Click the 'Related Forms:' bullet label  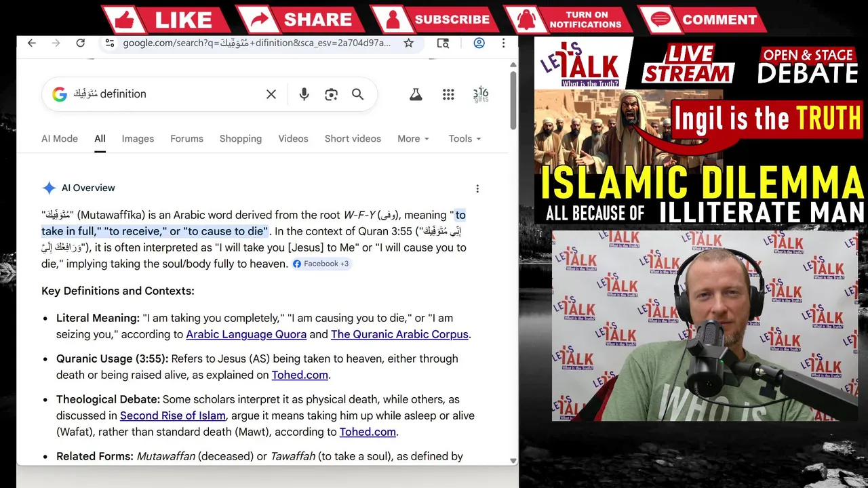[95, 456]
